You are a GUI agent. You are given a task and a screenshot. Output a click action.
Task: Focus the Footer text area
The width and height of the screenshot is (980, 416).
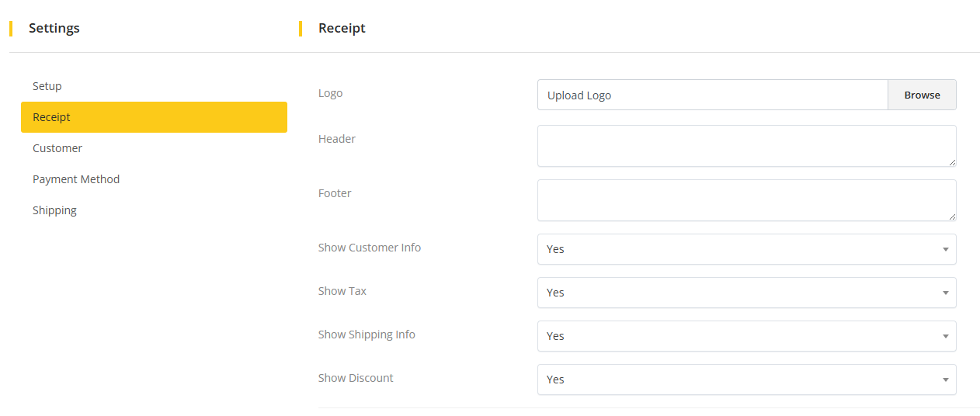point(745,200)
